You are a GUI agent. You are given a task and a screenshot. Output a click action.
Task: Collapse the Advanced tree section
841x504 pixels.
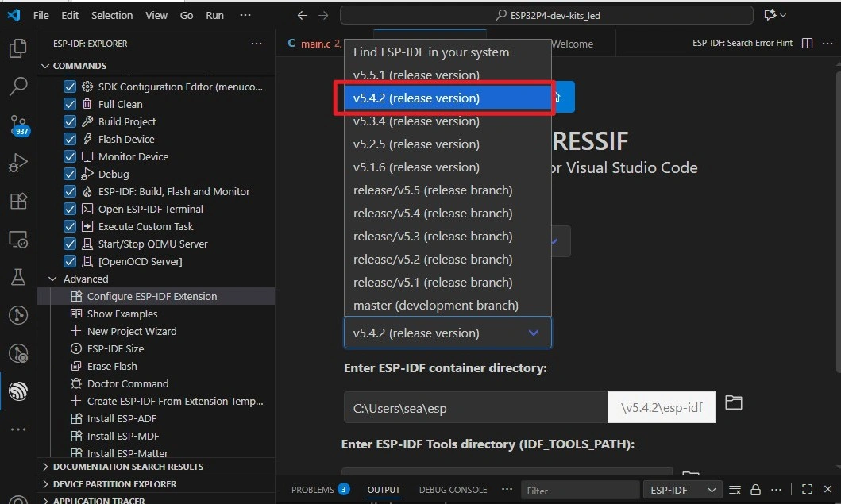(x=53, y=279)
